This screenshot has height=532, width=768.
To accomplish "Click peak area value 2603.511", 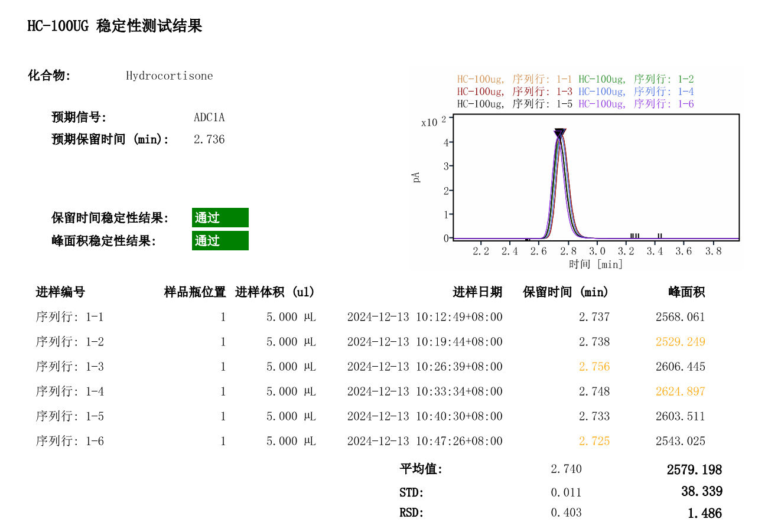I will (x=681, y=416).
